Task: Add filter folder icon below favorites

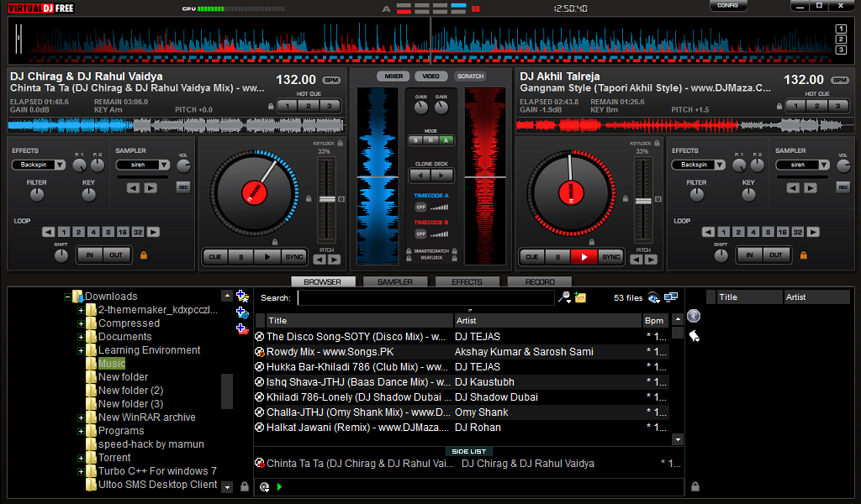Action: 242,312
